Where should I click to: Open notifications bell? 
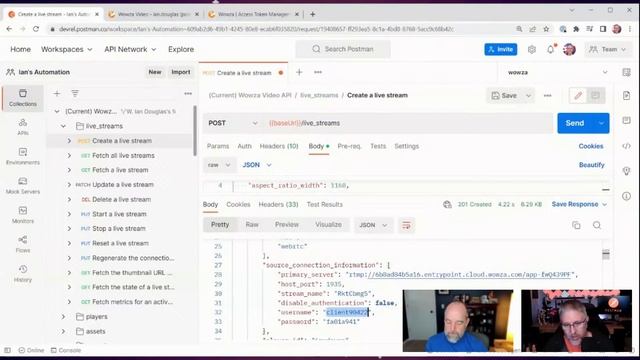(x=551, y=49)
